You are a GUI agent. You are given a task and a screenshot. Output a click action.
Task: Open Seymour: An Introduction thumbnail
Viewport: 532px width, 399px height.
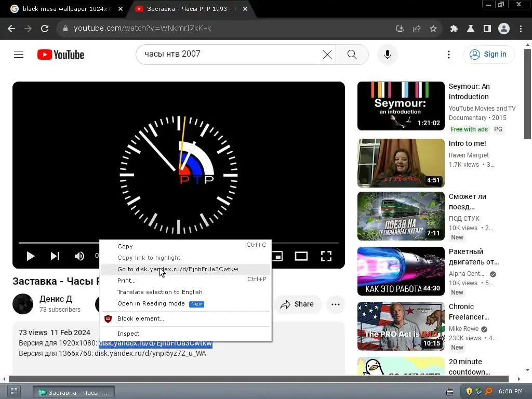(401, 106)
